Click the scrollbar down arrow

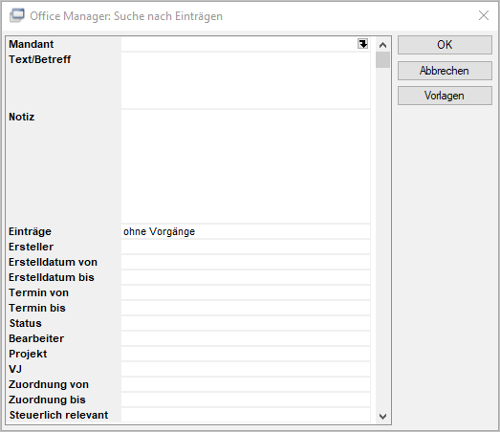[383, 416]
